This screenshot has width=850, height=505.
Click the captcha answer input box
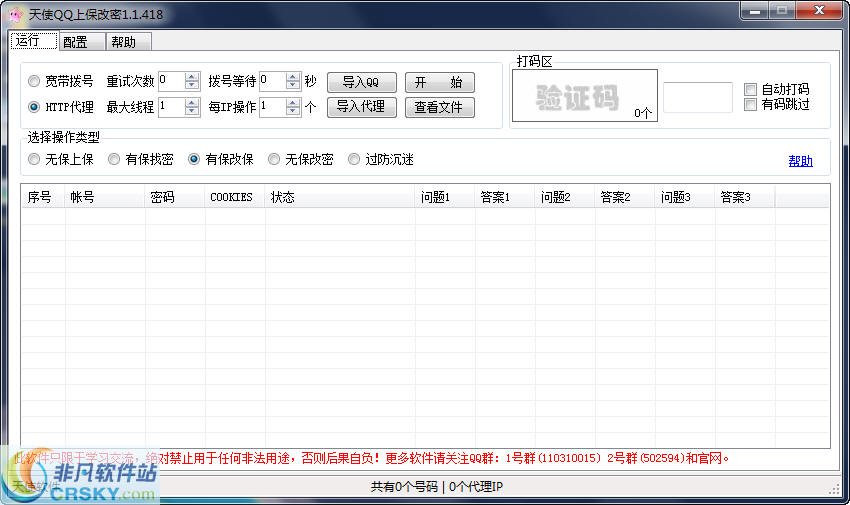click(698, 98)
